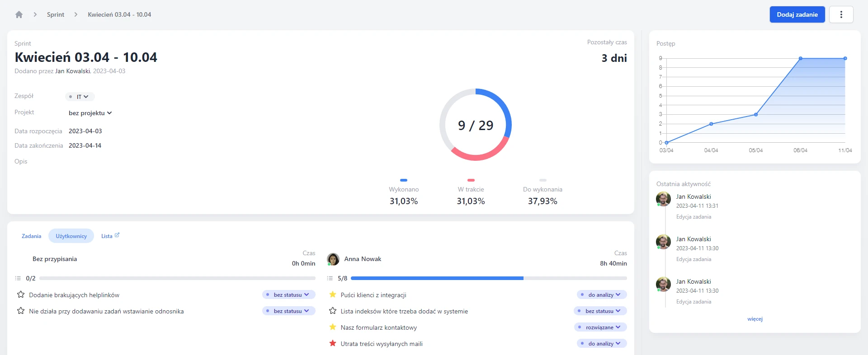This screenshot has width=868, height=355.
Task: Switch to the Zadania tab
Action: [31, 236]
